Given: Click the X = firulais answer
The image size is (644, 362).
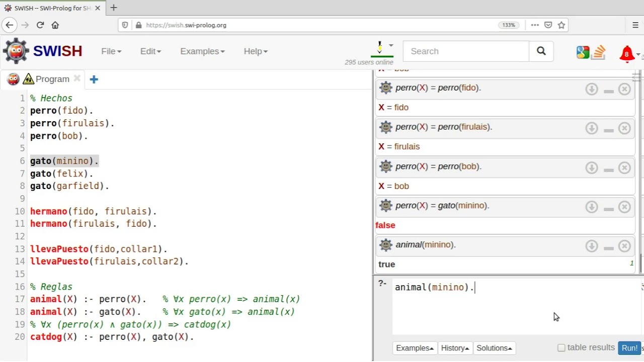Looking at the screenshot, I should 399,146.
